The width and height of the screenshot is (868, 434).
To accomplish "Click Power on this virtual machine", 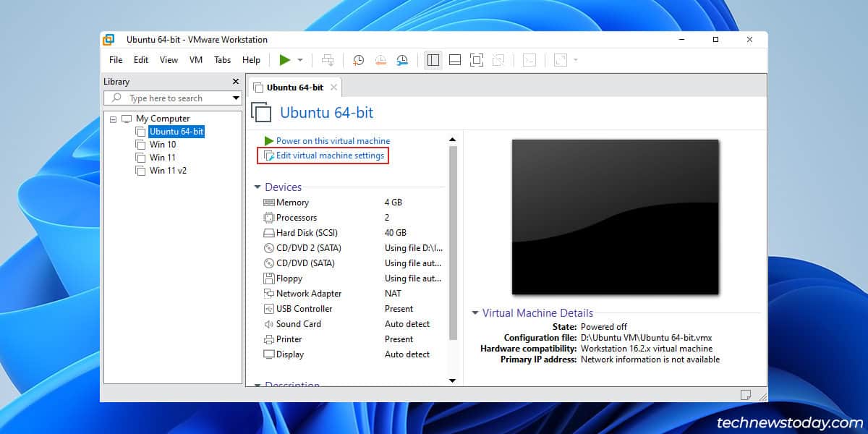I will click(x=333, y=141).
